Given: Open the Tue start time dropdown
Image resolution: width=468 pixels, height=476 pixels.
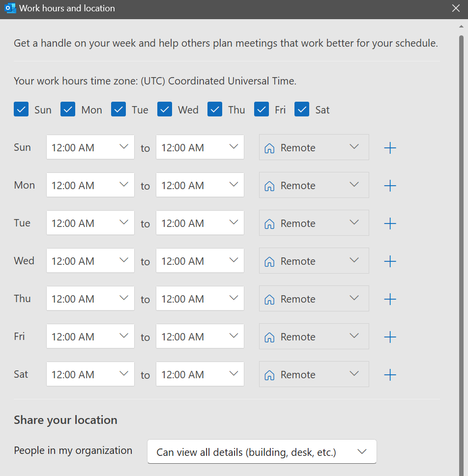Looking at the screenshot, I should 90,223.
